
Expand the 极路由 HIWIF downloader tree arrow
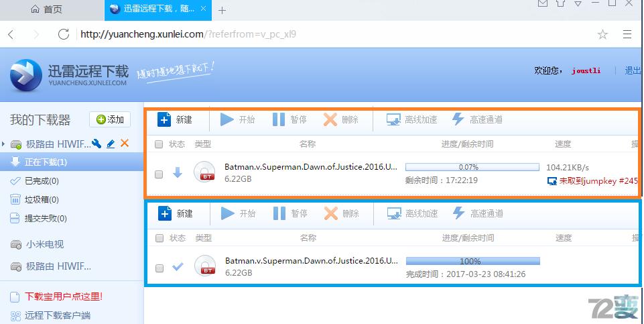coord(4,144)
